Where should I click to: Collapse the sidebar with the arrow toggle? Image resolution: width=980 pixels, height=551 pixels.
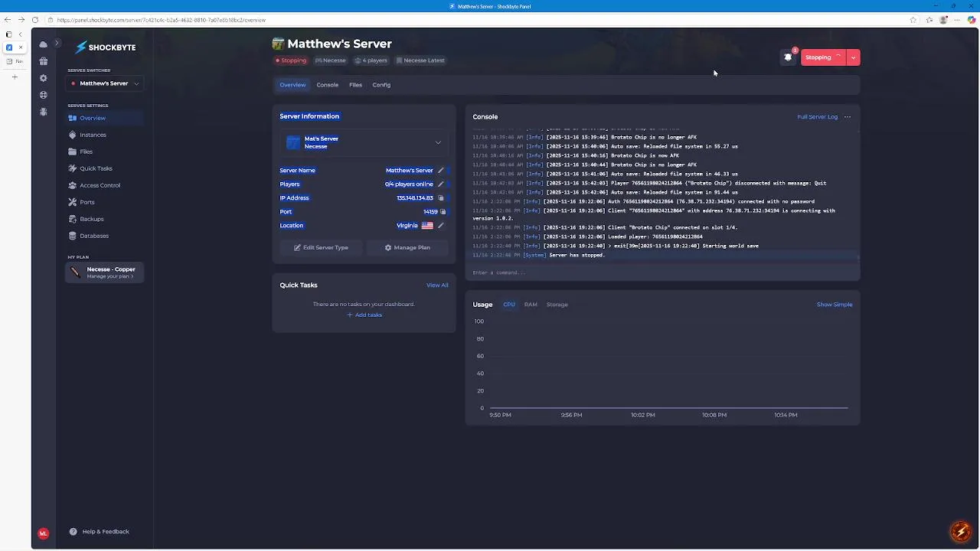57,43
